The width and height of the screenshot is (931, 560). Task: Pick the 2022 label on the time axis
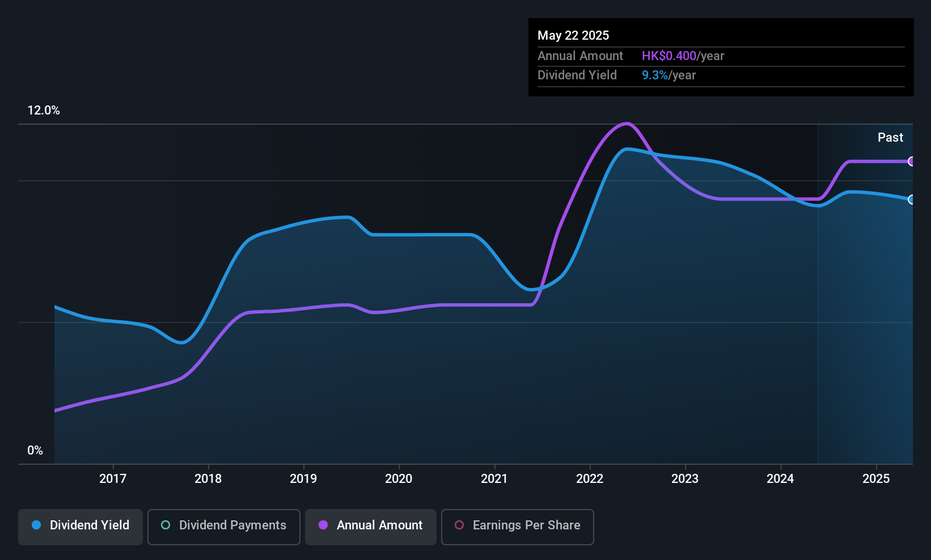590,479
